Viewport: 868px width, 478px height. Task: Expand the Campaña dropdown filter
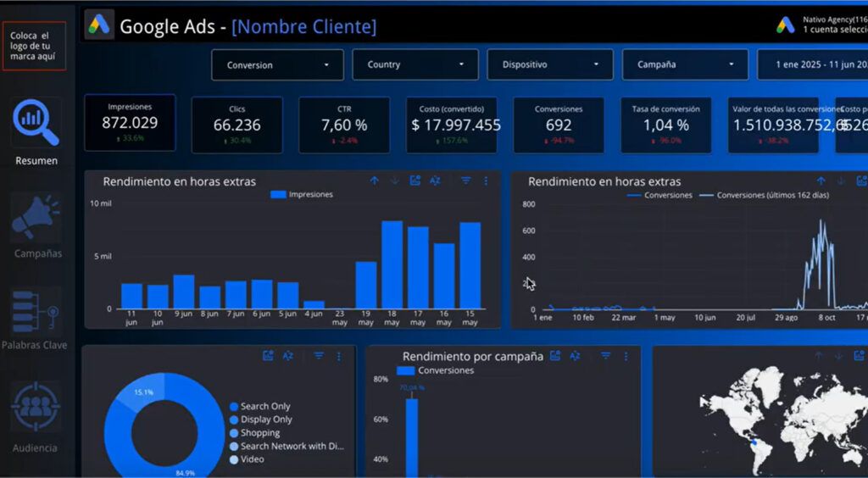tap(685, 64)
